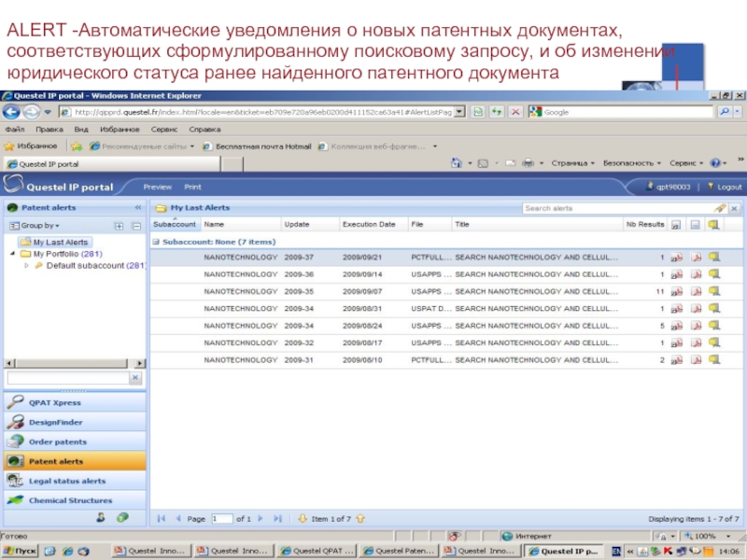This screenshot has height=560, width=747.
Task: Collapse the Patent alerts side panel
Action: pos(138,207)
